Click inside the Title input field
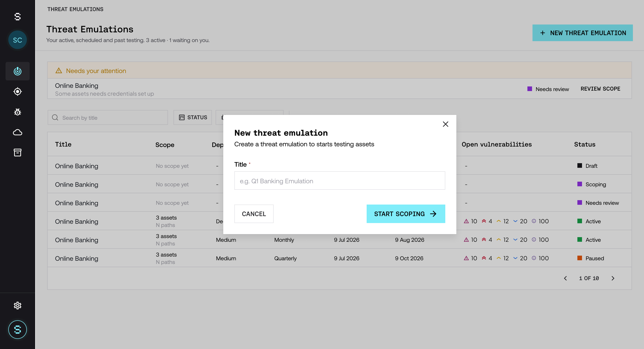The width and height of the screenshot is (644, 349). coord(340,181)
